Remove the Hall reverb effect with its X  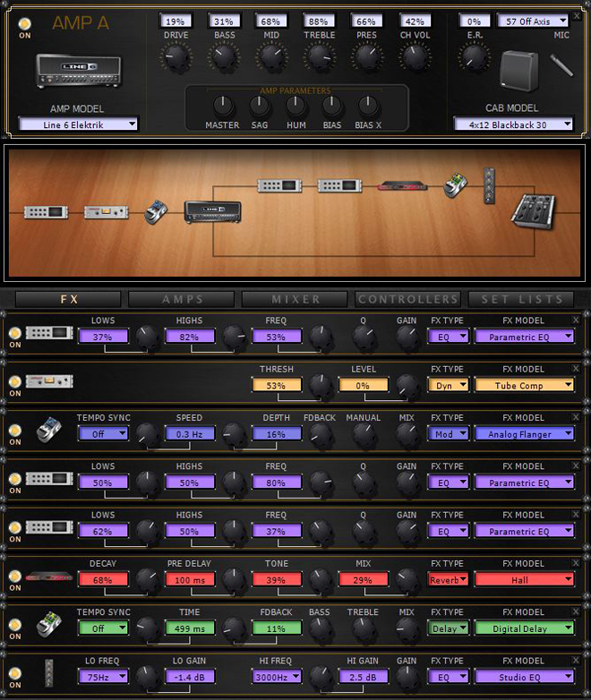(576, 563)
